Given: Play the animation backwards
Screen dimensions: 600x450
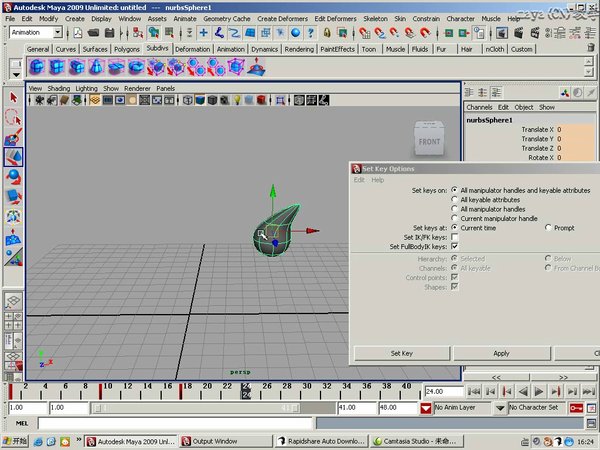Looking at the screenshot, I should point(523,392).
